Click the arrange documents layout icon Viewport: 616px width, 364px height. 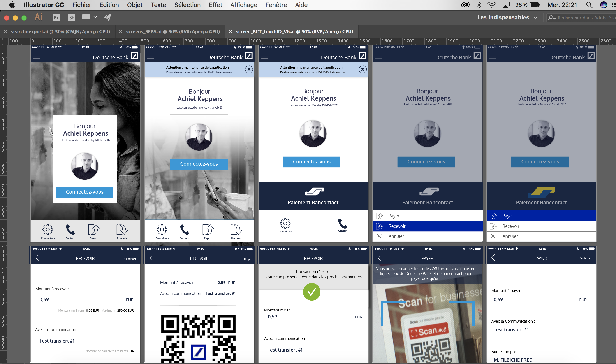coord(86,17)
